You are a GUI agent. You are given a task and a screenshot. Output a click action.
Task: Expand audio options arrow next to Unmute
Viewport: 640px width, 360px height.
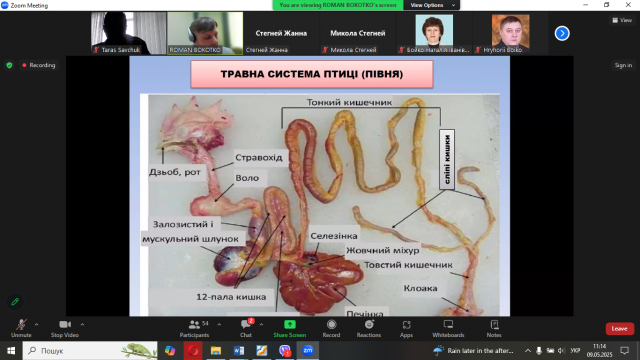coord(36,324)
